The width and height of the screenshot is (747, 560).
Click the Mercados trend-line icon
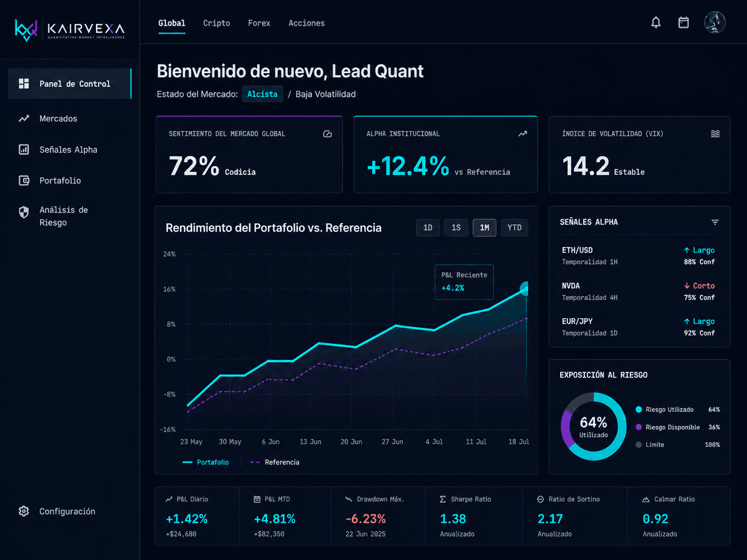[x=24, y=119]
